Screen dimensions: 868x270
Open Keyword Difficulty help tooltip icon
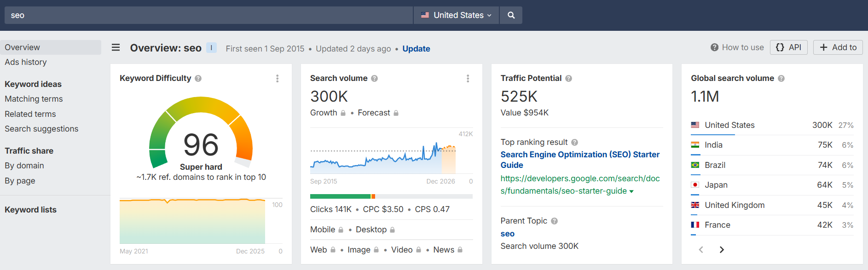pyautogui.click(x=198, y=79)
